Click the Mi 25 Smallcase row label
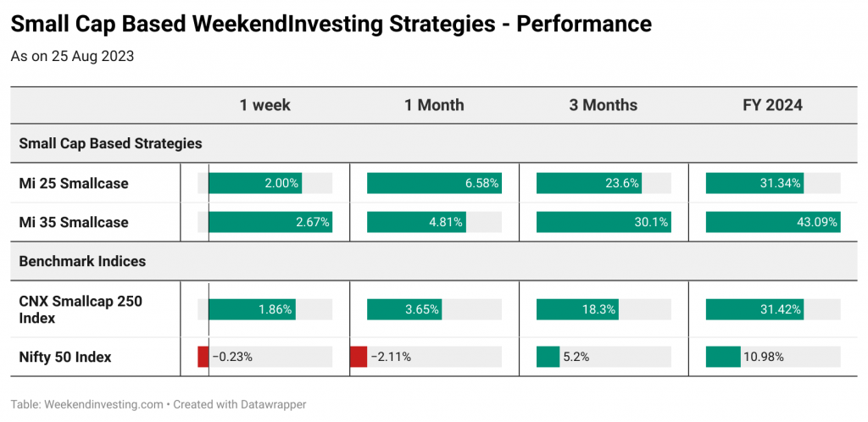Image resolution: width=868 pixels, height=422 pixels. (74, 183)
